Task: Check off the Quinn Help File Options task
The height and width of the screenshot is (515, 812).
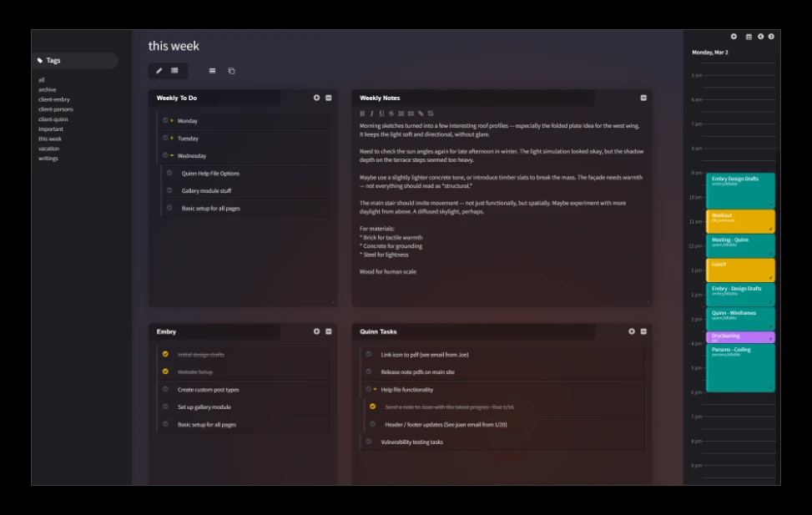Action: click(169, 174)
